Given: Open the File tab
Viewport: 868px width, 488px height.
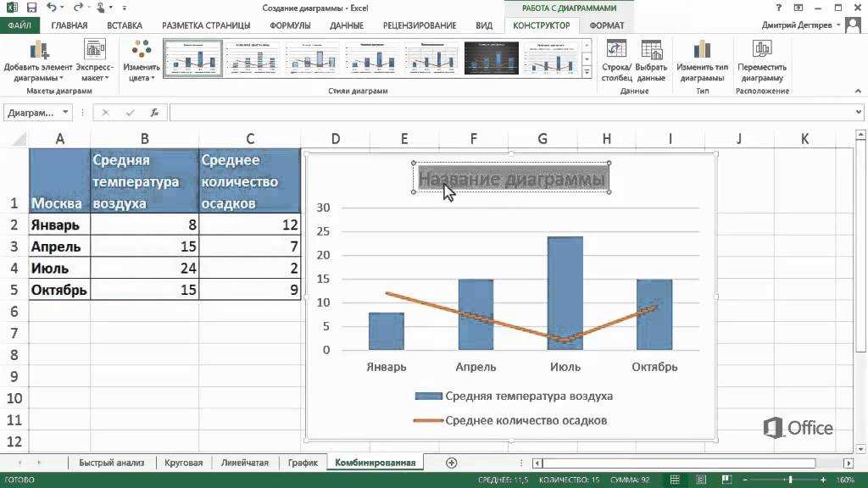Looking at the screenshot, I should point(19,25).
